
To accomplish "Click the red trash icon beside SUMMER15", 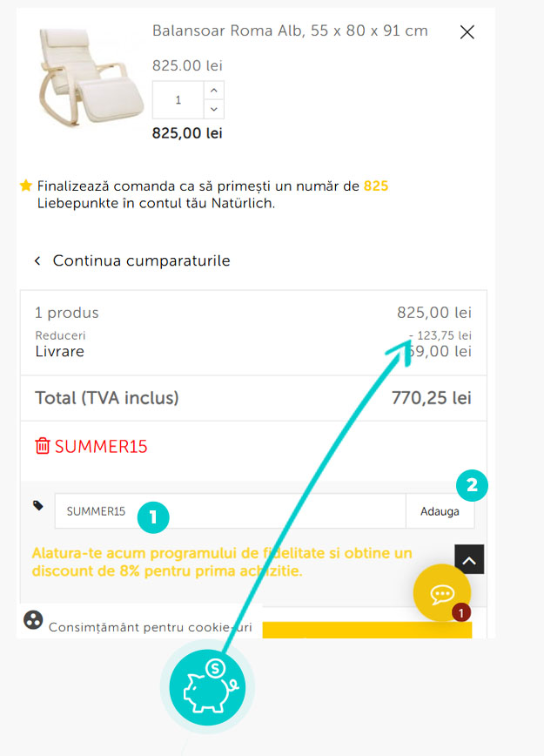I will (42, 446).
